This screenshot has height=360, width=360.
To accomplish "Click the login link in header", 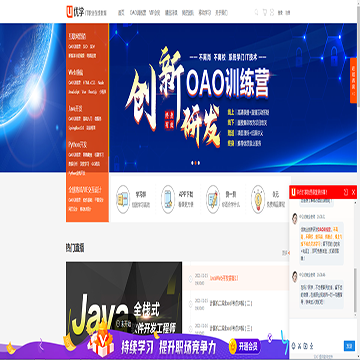I will pos(280,13).
